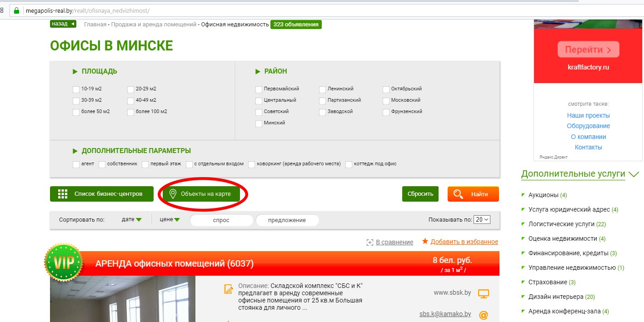Image resolution: width=644 pixels, height=322 pixels.
Task: Click the VIP badge on the listing
Action: (x=63, y=263)
